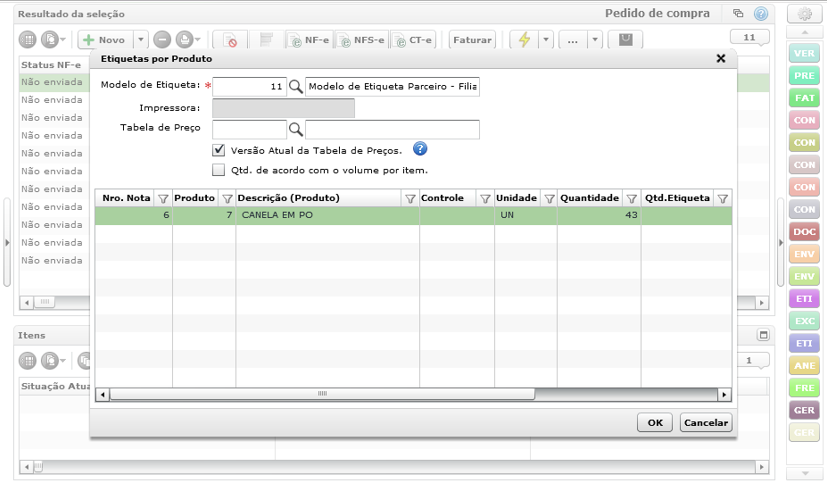This screenshot has height=482, width=827.
Task: Open the dropdown next to the ellipsis button
Action: tap(595, 40)
